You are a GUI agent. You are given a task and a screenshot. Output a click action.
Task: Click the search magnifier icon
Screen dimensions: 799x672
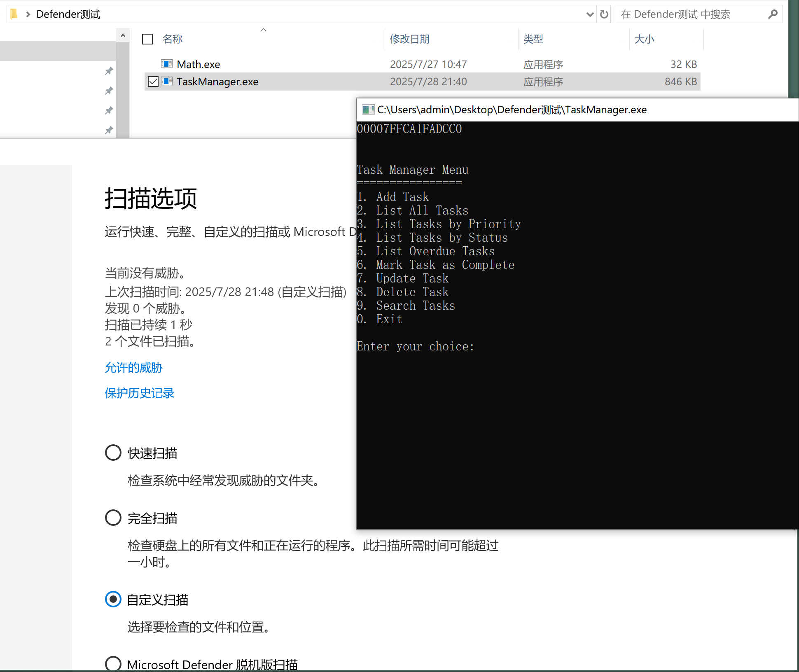click(x=773, y=14)
